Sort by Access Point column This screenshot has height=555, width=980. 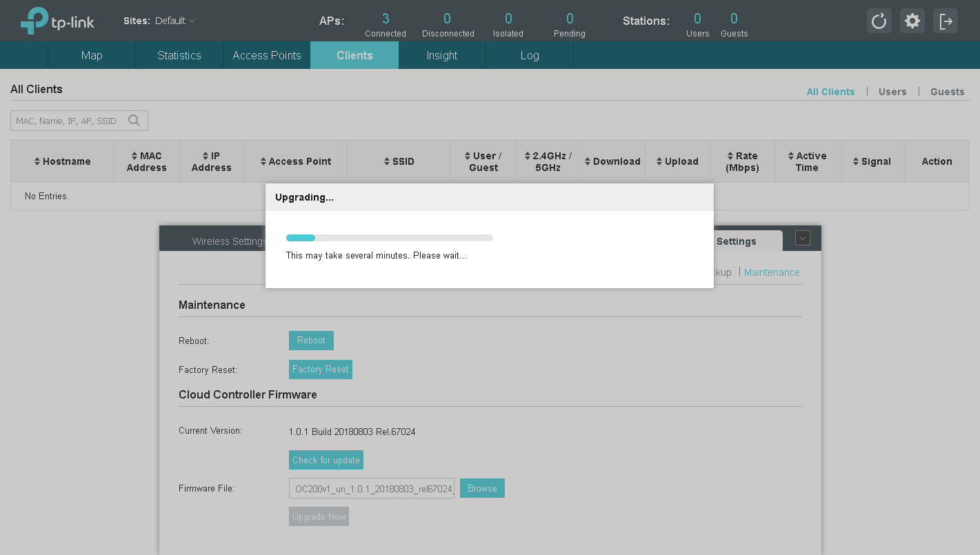(296, 161)
